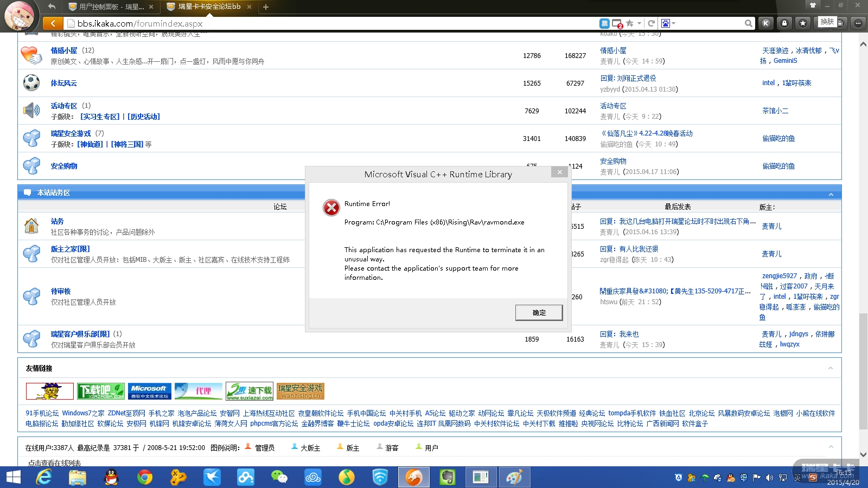Screen dimensions: 868x488
Task: Open the phpcms官方论坛 friend link
Action: click(x=274, y=423)
